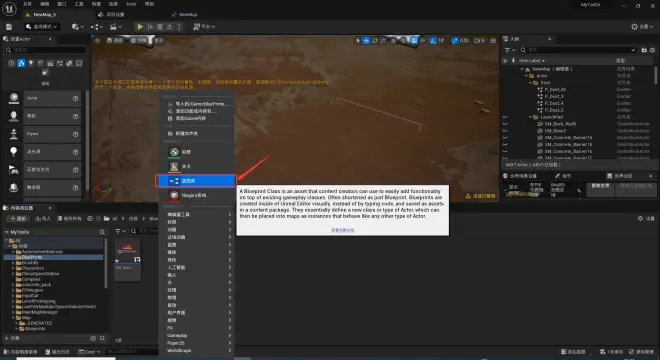Viewport: 660px width, 360px height.
Task: Click camera speed control in viewport toolbar
Action: [479, 40]
